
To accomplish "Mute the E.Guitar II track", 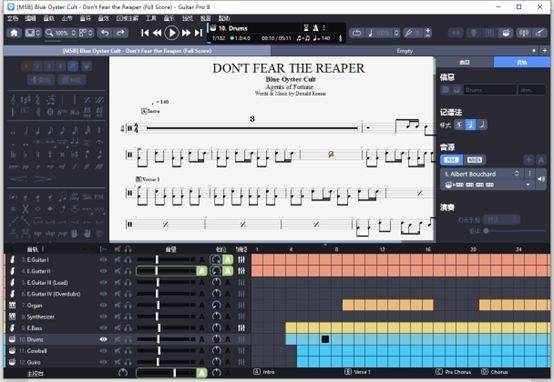I will [x=118, y=271].
